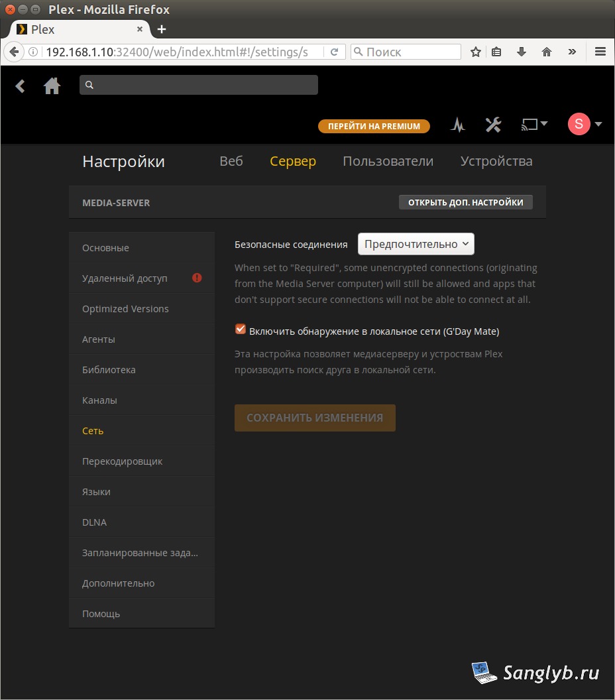Open the Firefox hamburger menu
The width and height of the screenshot is (615, 700).
pos(600,52)
